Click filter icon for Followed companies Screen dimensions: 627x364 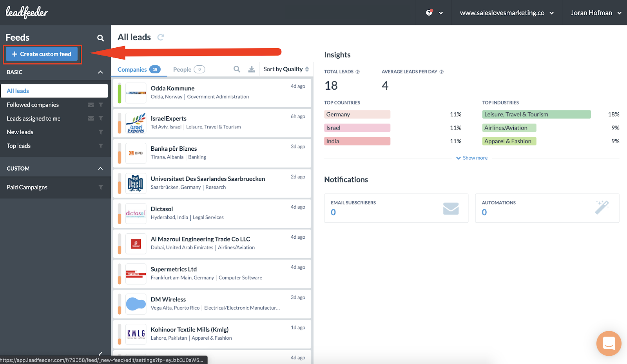pyautogui.click(x=101, y=105)
